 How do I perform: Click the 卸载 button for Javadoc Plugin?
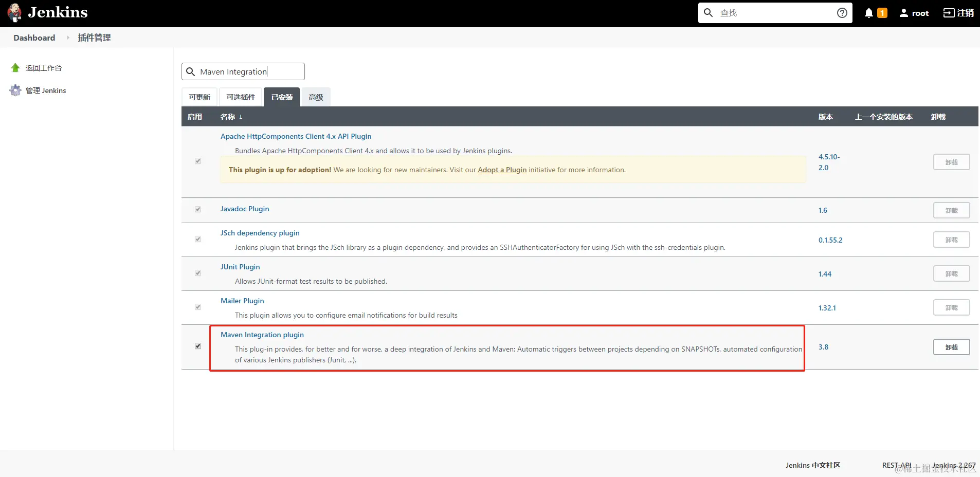[952, 210]
